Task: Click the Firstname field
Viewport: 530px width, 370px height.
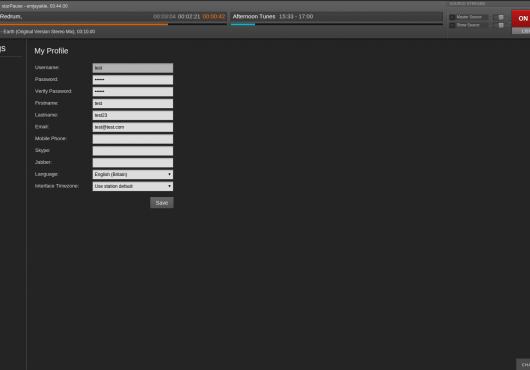Action: click(133, 103)
